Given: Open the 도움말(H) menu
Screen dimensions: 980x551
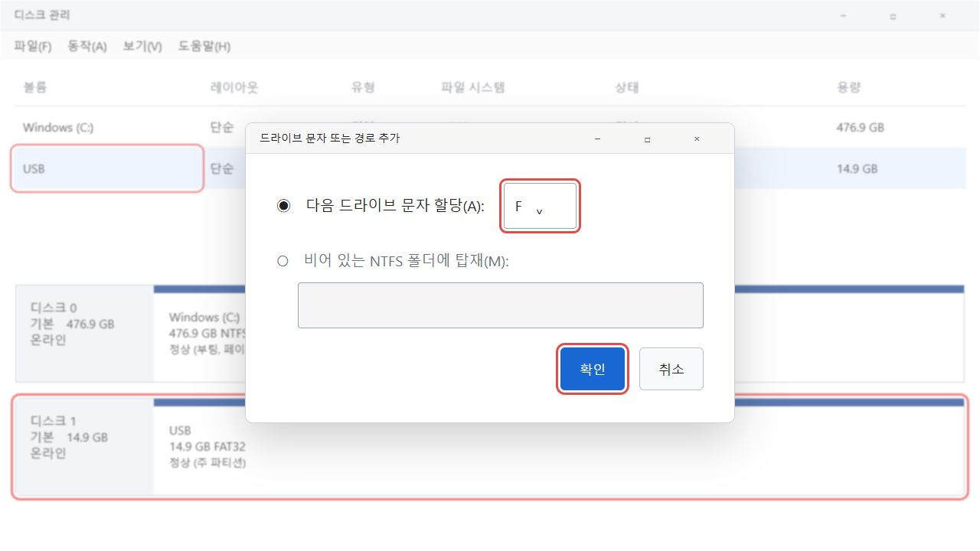Looking at the screenshot, I should (x=204, y=47).
